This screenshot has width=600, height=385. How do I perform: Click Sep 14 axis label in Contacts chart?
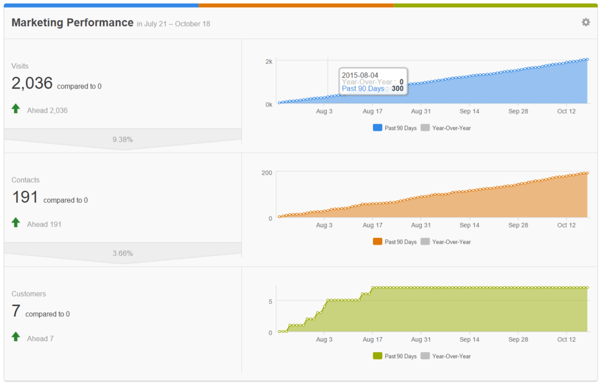(469, 225)
